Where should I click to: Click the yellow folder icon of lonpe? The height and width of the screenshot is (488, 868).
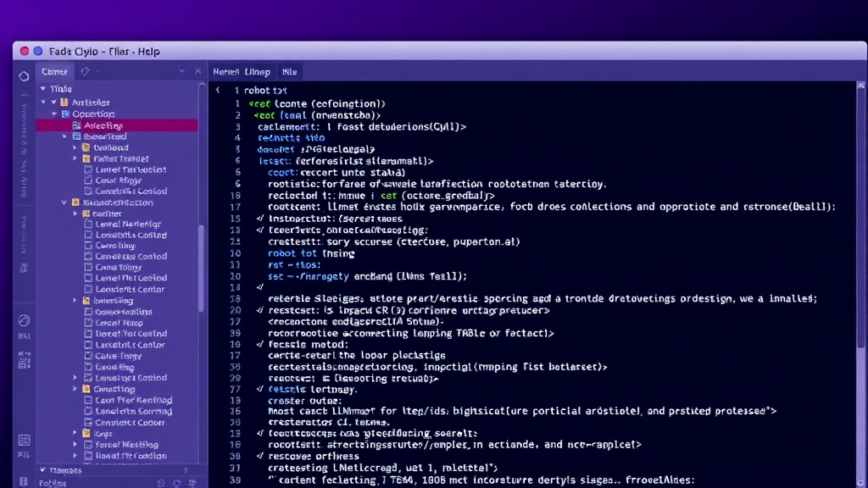pyautogui.click(x=86, y=433)
